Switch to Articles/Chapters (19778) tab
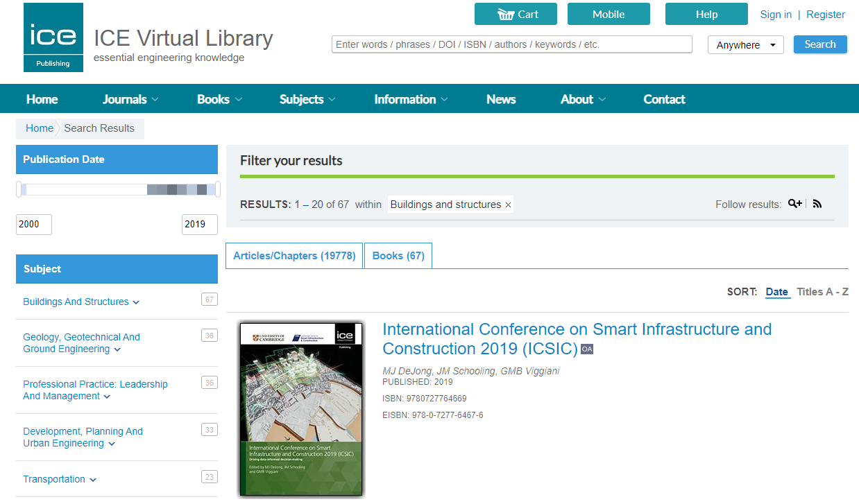859x504 pixels. point(294,256)
